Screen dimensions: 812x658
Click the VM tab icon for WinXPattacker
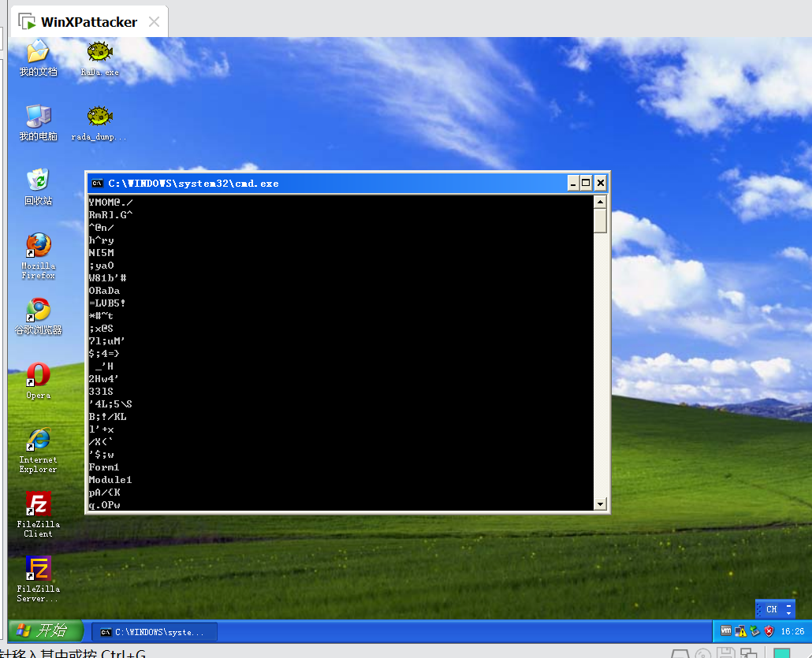click(27, 22)
